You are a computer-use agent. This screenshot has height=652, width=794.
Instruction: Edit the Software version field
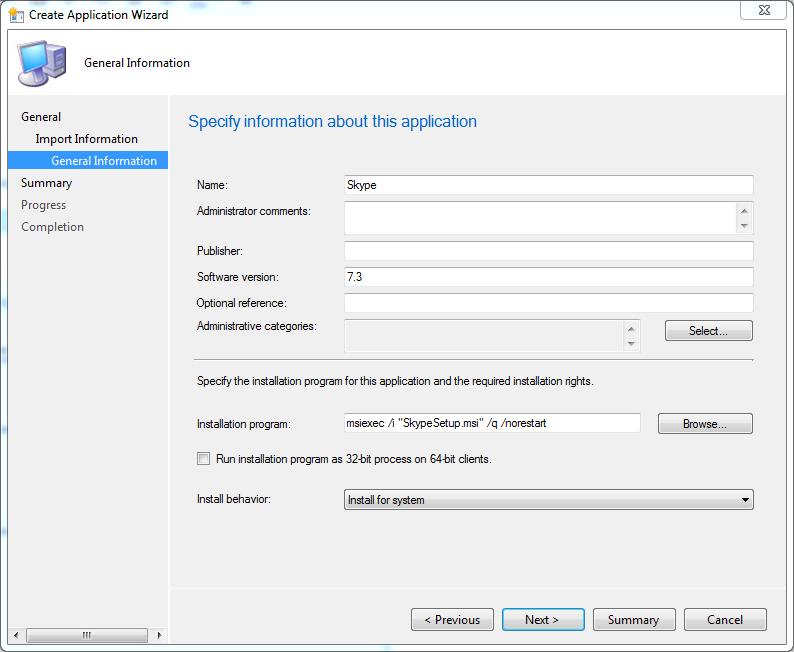(549, 277)
